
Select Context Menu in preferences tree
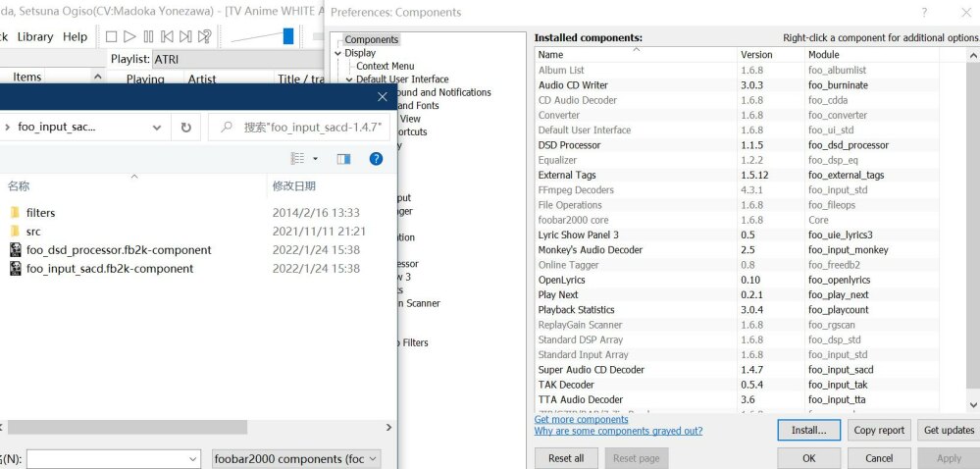[385, 67]
